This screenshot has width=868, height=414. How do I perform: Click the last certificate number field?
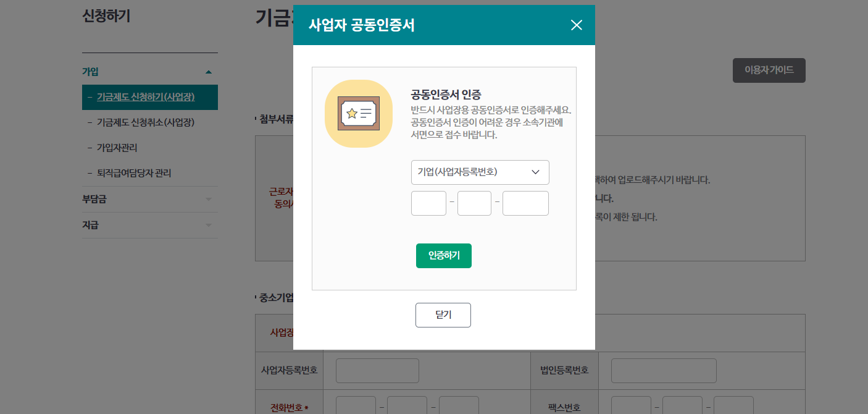click(525, 203)
